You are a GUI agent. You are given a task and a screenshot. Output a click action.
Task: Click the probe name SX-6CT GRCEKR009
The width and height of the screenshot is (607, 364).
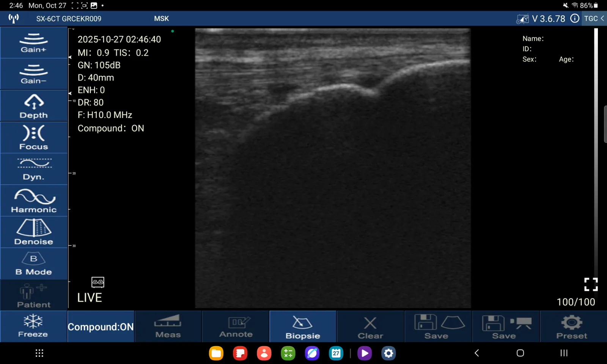69,19
